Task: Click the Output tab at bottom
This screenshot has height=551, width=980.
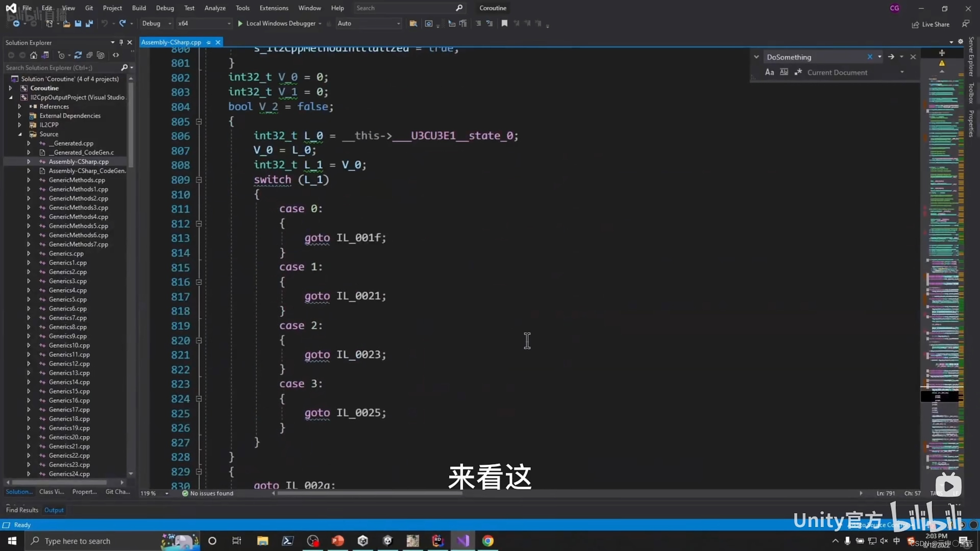Action: pyautogui.click(x=54, y=510)
